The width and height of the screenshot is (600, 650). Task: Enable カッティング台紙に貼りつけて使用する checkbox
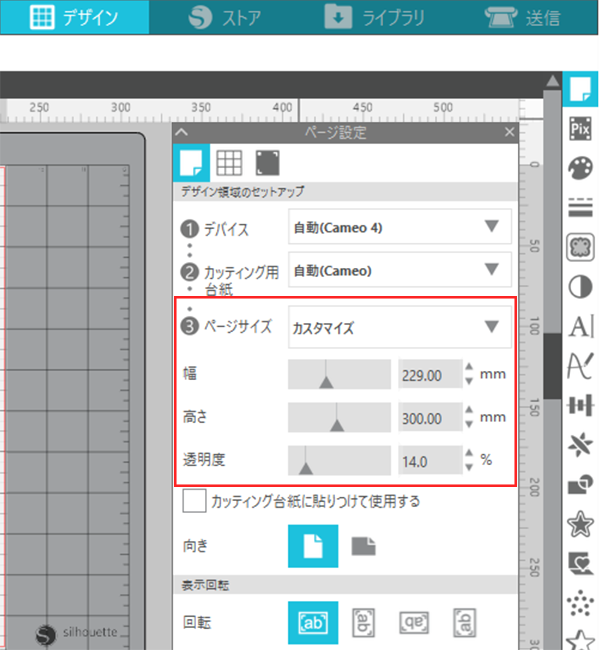pyautogui.click(x=194, y=501)
